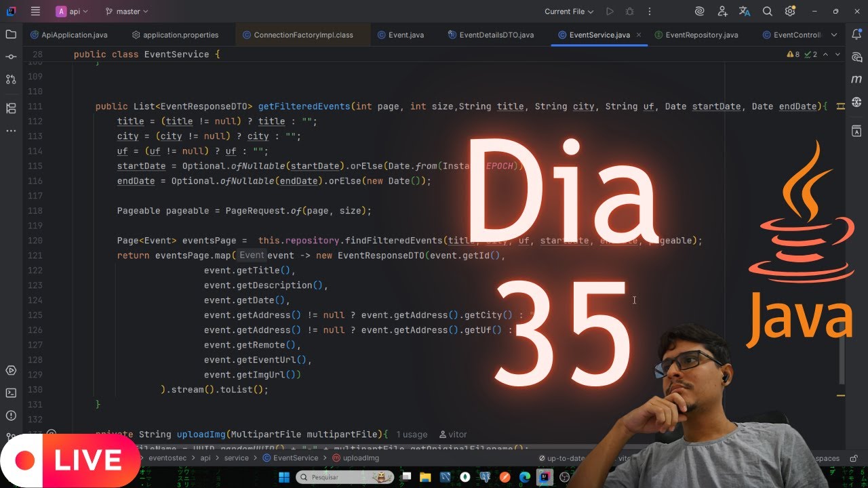Open IDE settings gear
868x488 pixels.
point(790,12)
